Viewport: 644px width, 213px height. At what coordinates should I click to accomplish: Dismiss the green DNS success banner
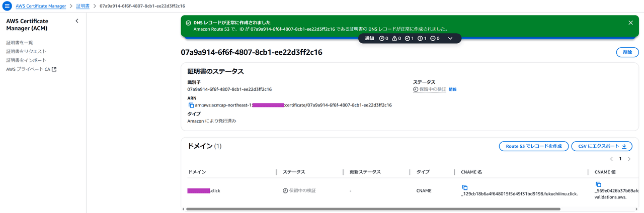(x=630, y=23)
